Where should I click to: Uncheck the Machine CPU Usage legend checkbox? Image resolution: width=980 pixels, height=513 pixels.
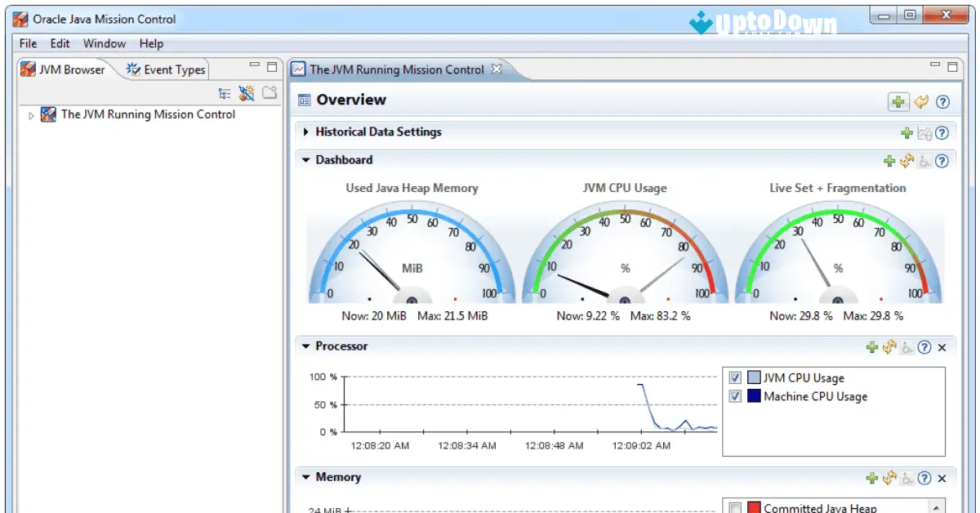(733, 396)
